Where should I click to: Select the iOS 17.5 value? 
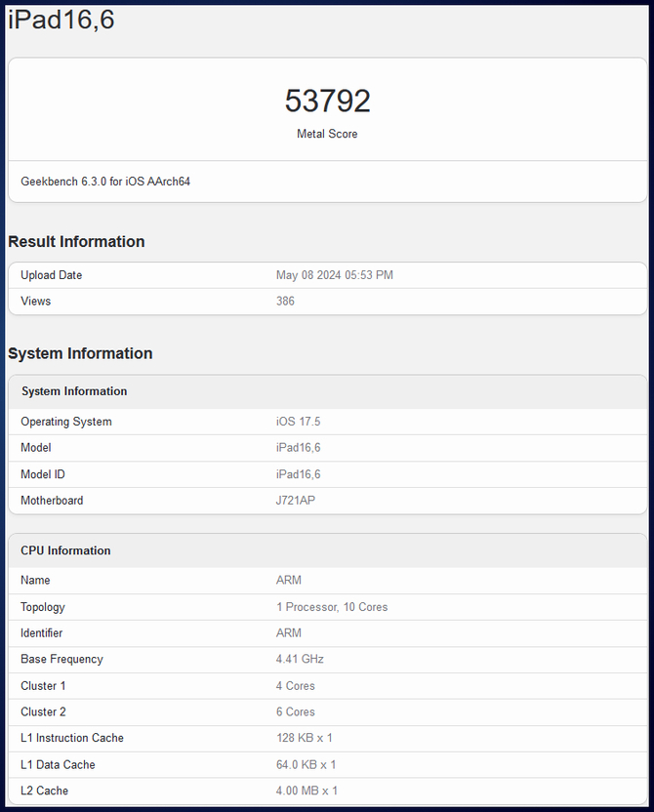pos(299,422)
